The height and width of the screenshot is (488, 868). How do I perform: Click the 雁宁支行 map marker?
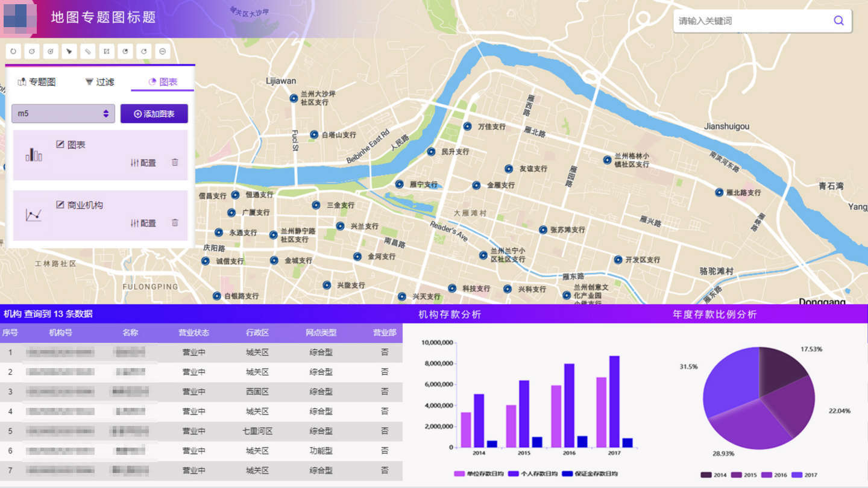[399, 184]
